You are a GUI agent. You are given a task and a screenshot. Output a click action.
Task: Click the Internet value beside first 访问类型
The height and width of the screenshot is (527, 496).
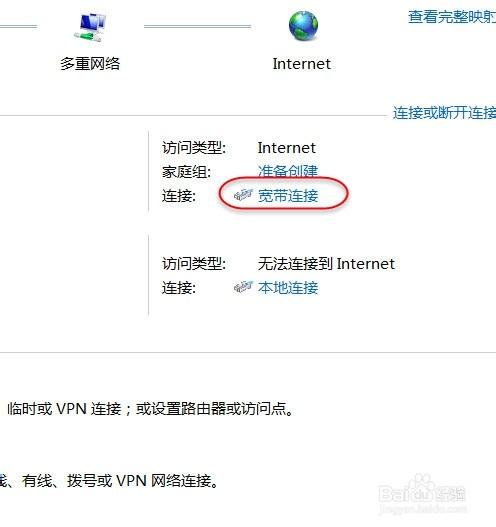286,148
